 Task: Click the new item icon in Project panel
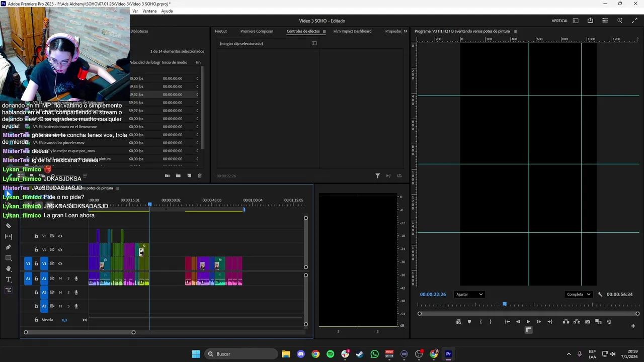189,175
